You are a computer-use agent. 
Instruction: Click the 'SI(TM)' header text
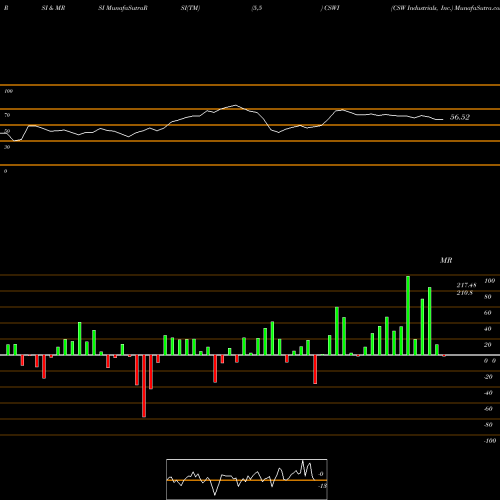pyautogui.click(x=190, y=8)
